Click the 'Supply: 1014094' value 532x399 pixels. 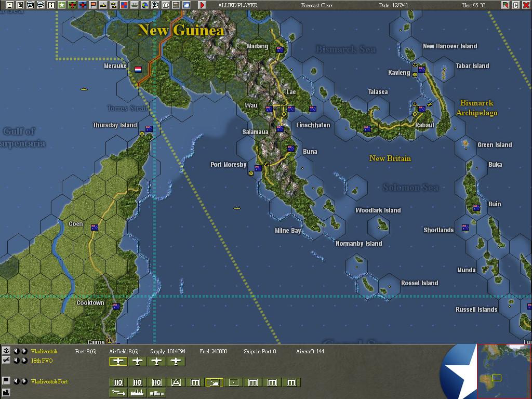click(168, 351)
